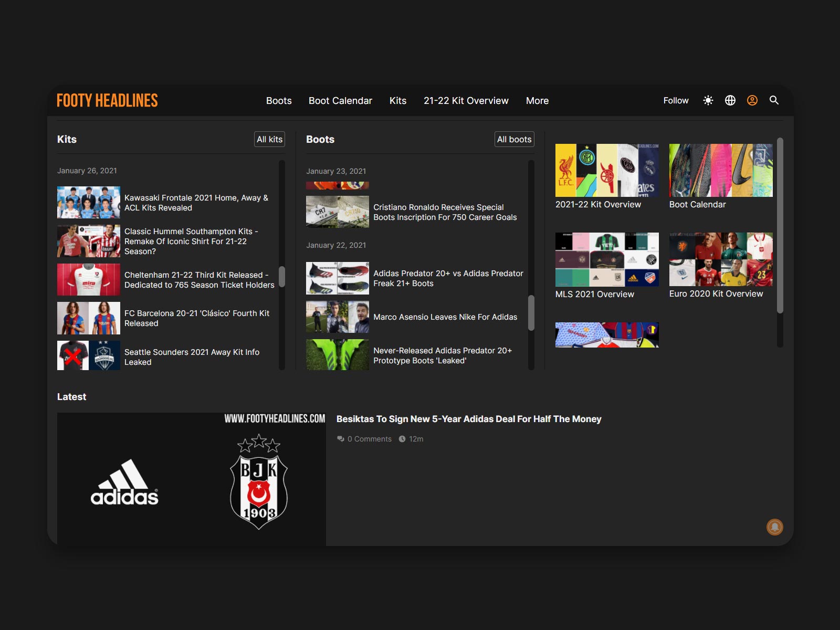
Task: Select the Kits navigation item
Action: [397, 100]
